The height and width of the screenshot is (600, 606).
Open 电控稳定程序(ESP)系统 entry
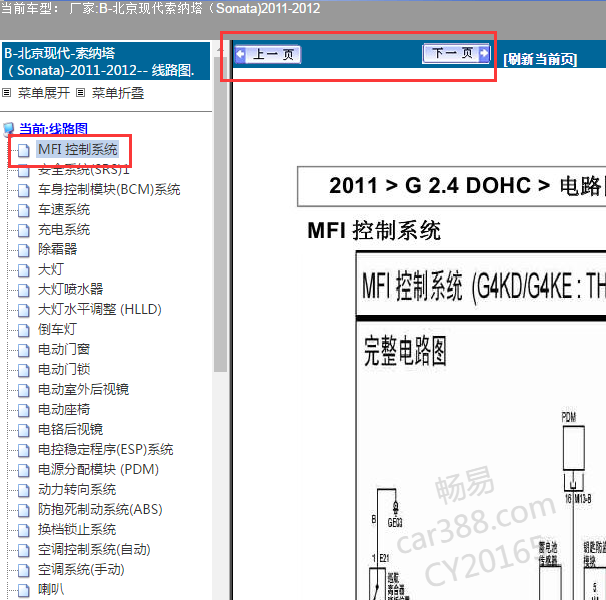click(106, 450)
